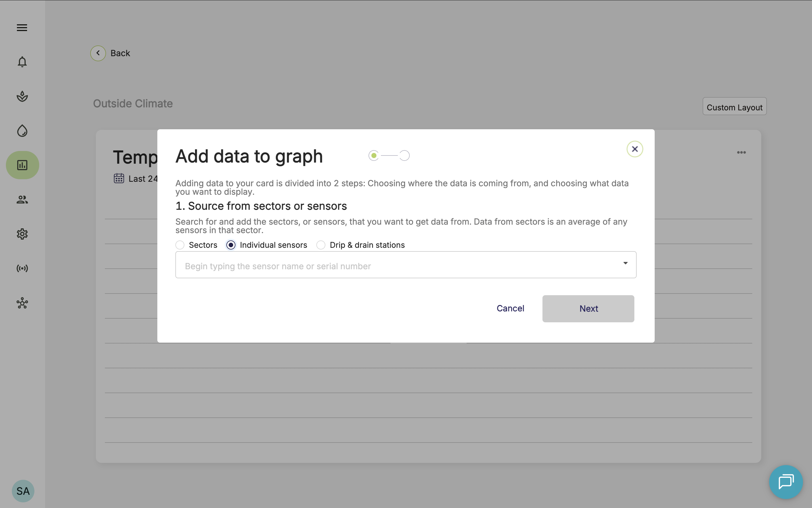This screenshot has width=812, height=508.
Task: Click the Back link text
Action: point(120,53)
